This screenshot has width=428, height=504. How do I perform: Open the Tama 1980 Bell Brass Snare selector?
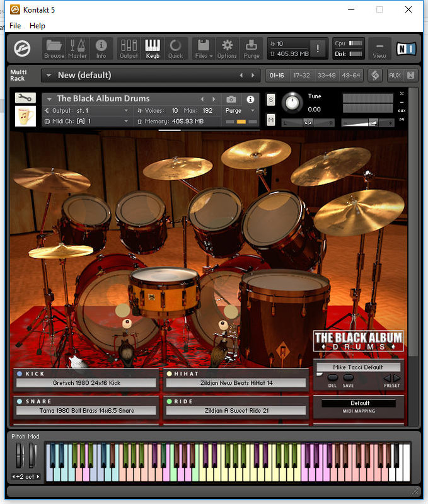[x=86, y=411]
